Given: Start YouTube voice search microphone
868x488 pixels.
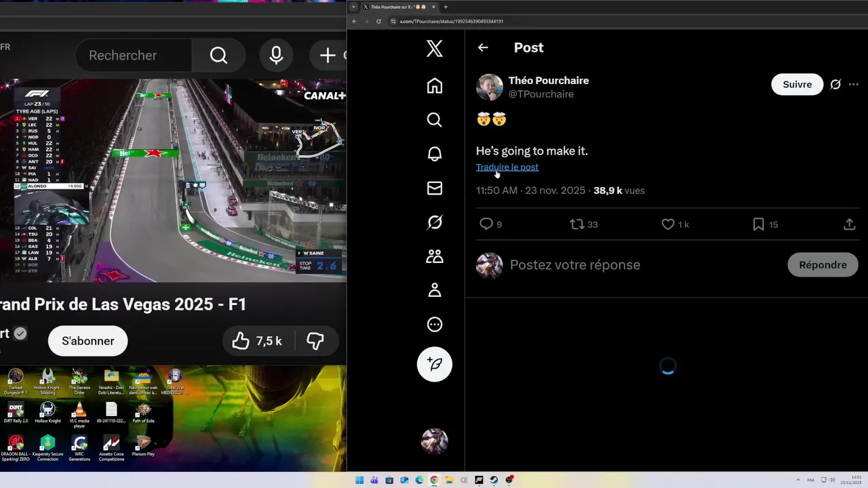Looking at the screenshot, I should tap(276, 56).
